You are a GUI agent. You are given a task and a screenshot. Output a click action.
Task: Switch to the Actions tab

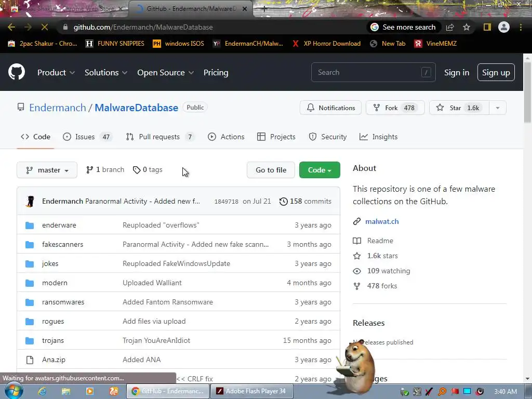[227, 137]
